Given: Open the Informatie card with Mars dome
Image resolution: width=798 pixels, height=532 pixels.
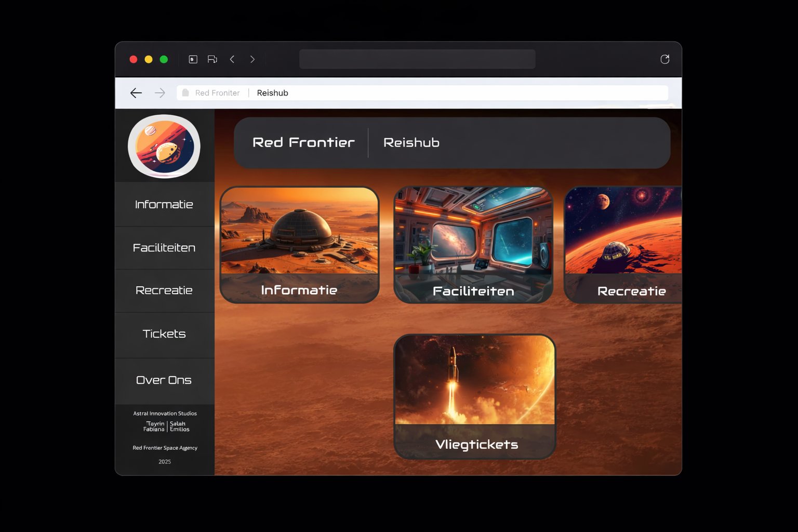Looking at the screenshot, I should 299,245.
